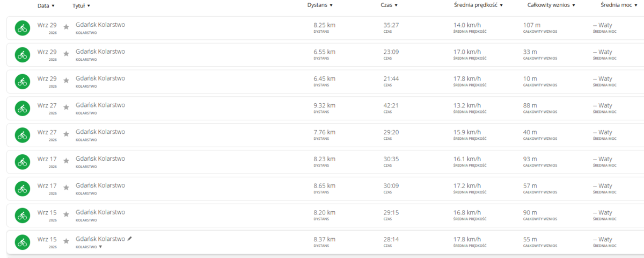Open the Gdańsk Kolarstwo ride lasting 30:09
The width and height of the screenshot is (644, 258).
pos(100,185)
